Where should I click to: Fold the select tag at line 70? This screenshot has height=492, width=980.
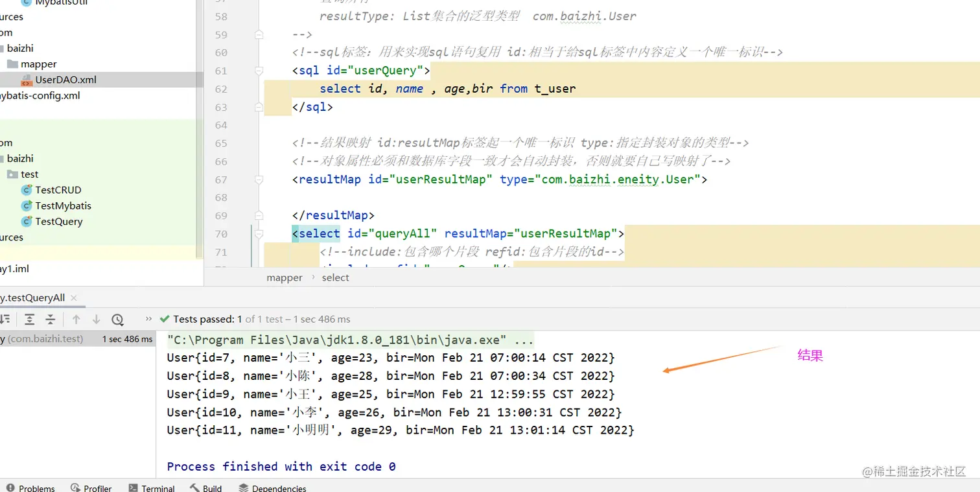259,233
